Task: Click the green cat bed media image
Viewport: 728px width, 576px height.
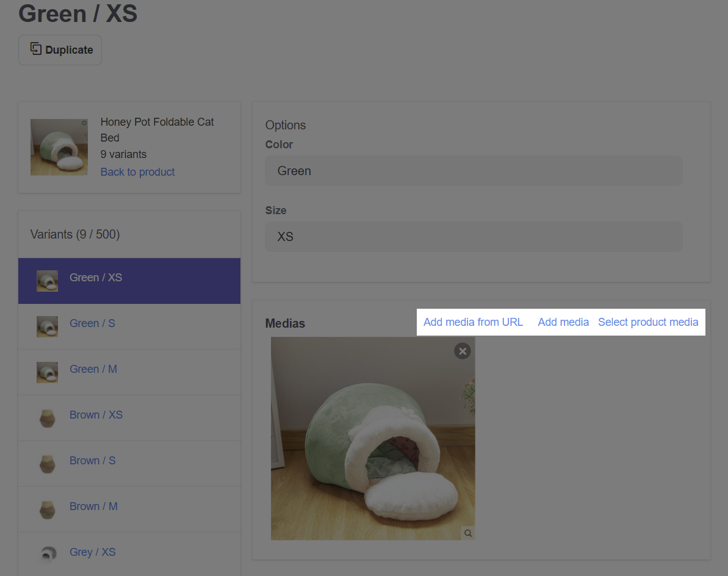Action: 373,438
